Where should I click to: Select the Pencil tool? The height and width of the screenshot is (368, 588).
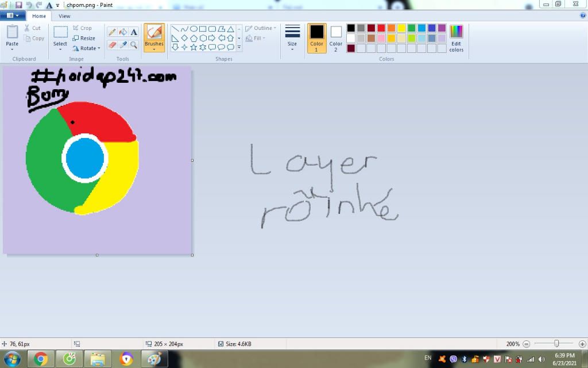coord(112,32)
